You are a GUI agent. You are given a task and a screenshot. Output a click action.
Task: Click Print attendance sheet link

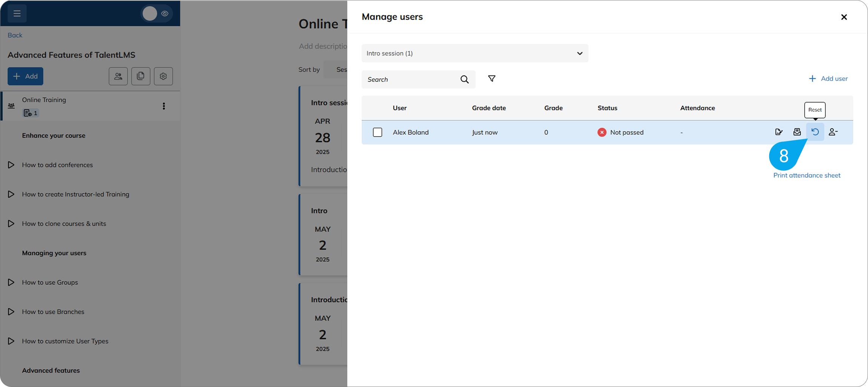click(x=807, y=175)
